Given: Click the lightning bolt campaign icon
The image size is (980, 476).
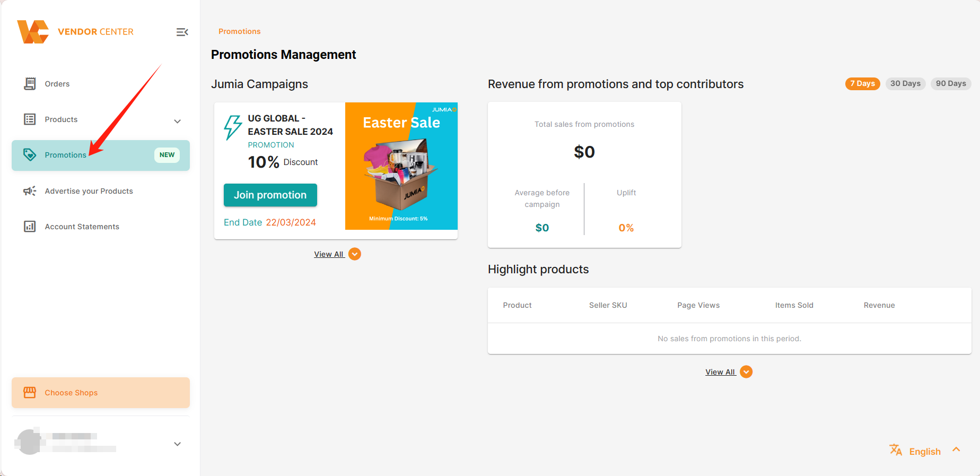Looking at the screenshot, I should point(233,127).
